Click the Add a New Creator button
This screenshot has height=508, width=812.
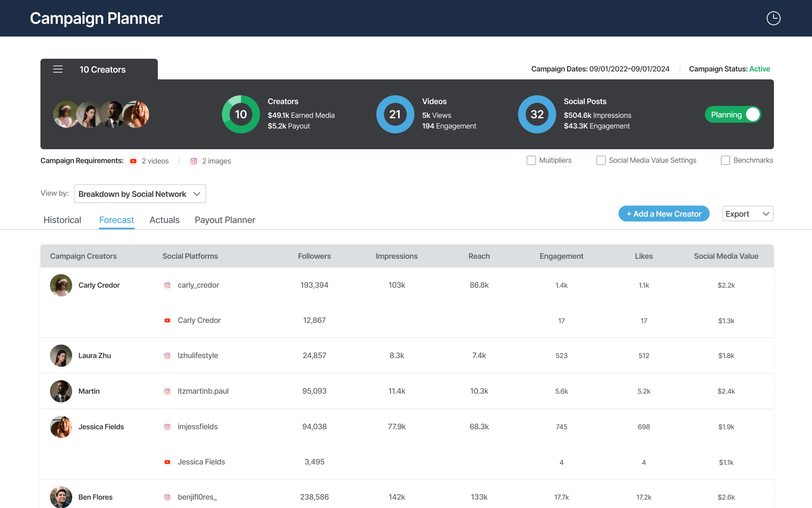pyautogui.click(x=663, y=214)
